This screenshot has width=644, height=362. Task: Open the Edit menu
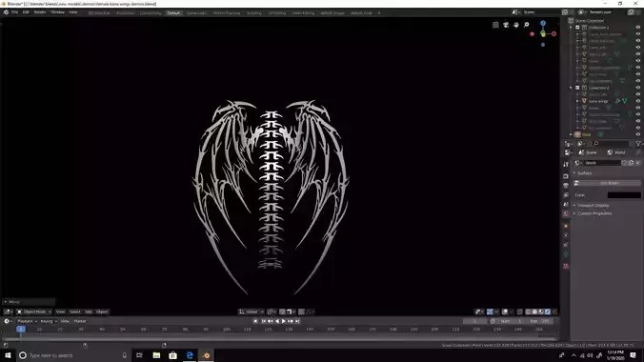(x=26, y=12)
